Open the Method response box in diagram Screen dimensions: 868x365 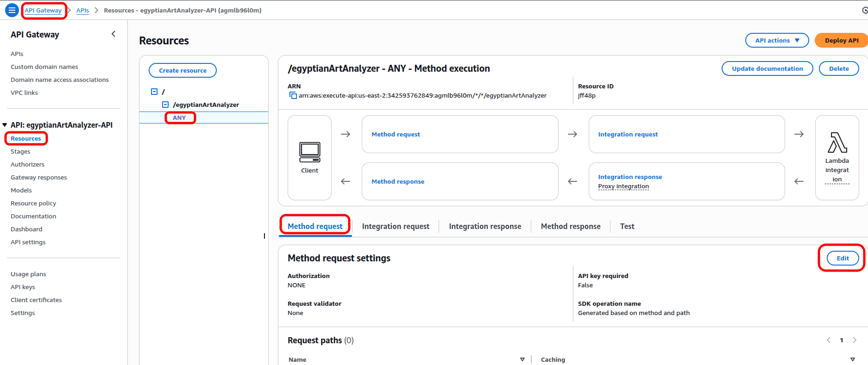point(398,181)
